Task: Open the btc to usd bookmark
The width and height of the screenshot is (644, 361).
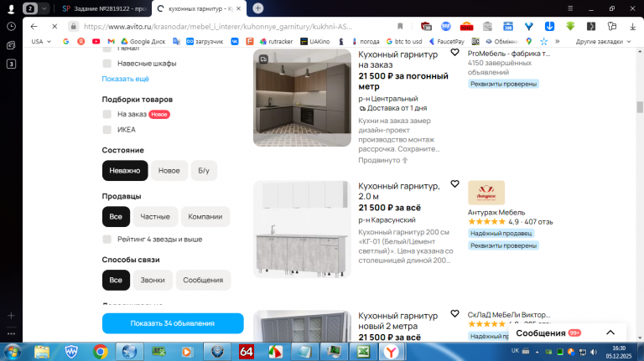Action: (403, 41)
